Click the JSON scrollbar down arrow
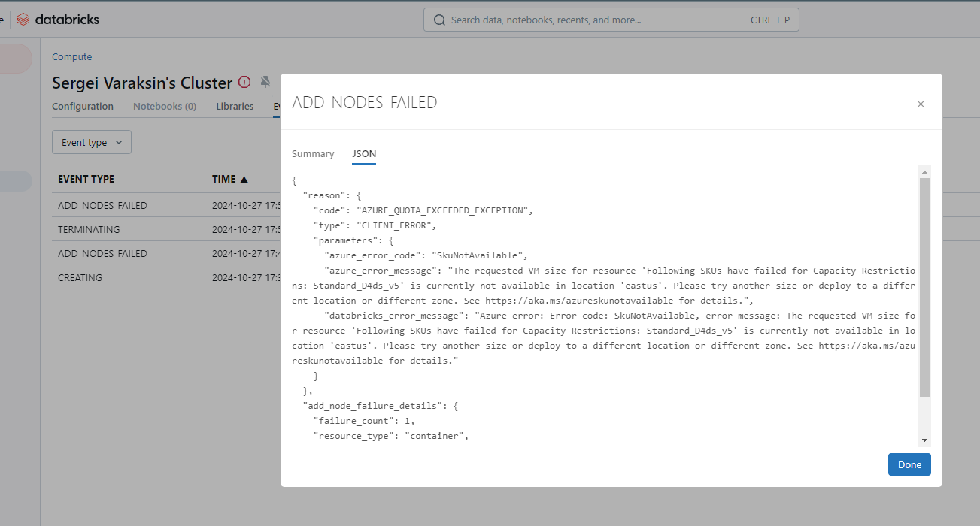The width and height of the screenshot is (980, 526). pyautogui.click(x=925, y=440)
